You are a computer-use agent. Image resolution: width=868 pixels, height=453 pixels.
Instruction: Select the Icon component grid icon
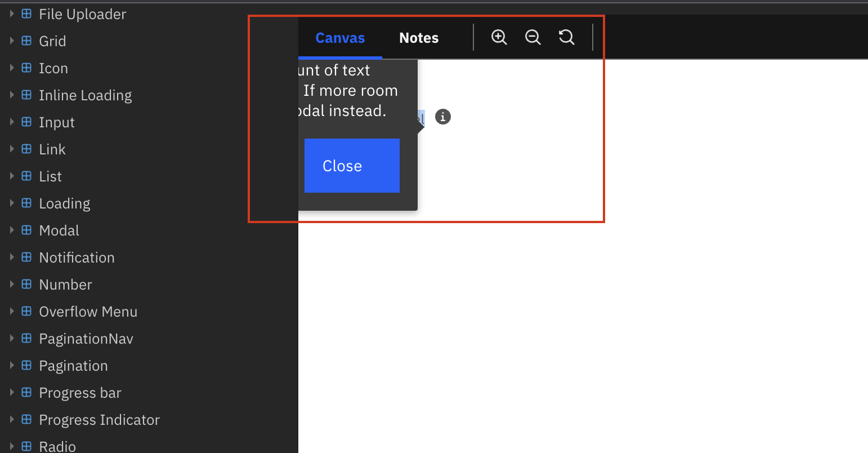click(x=26, y=68)
